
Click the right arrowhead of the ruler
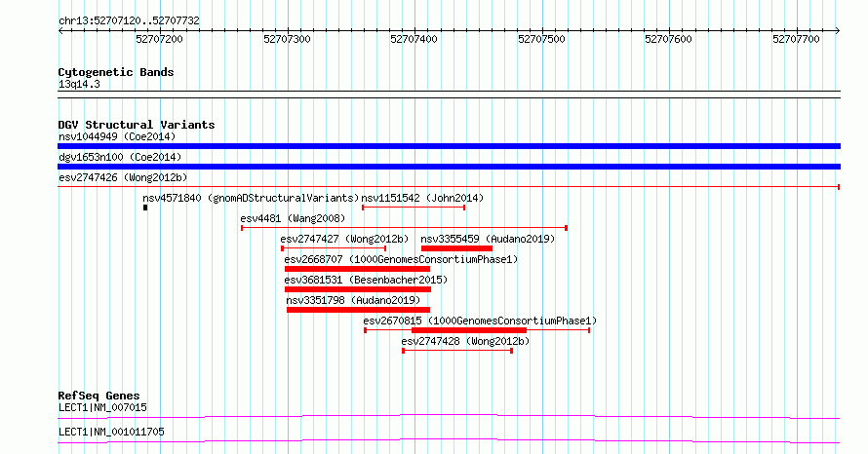point(838,31)
